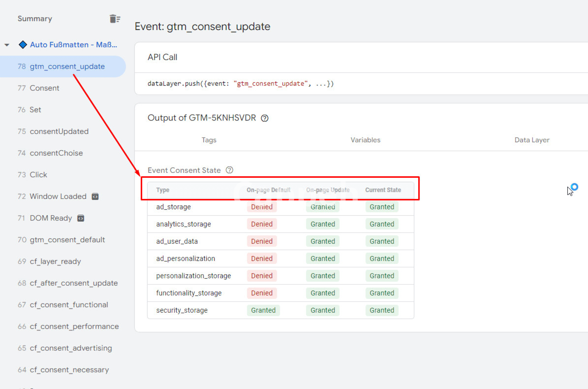Select event 65 cf_consent_advertising
The image size is (588, 389).
point(71,348)
